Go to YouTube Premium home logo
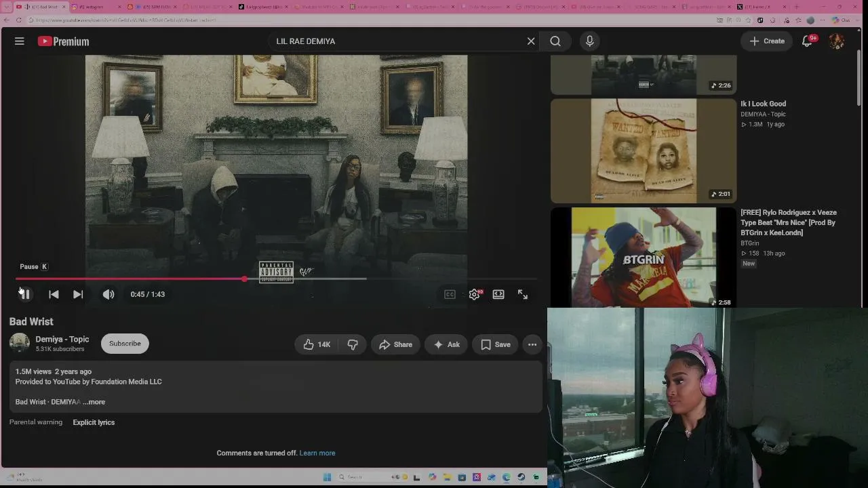Viewport: 868px width, 488px height. [64, 41]
